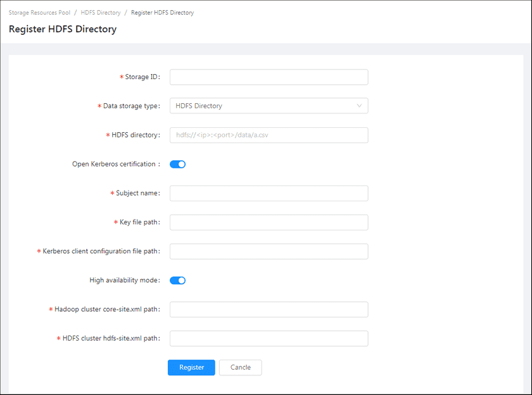Click the Register HDFS Directory page heading
The image size is (532, 395).
coord(63,29)
